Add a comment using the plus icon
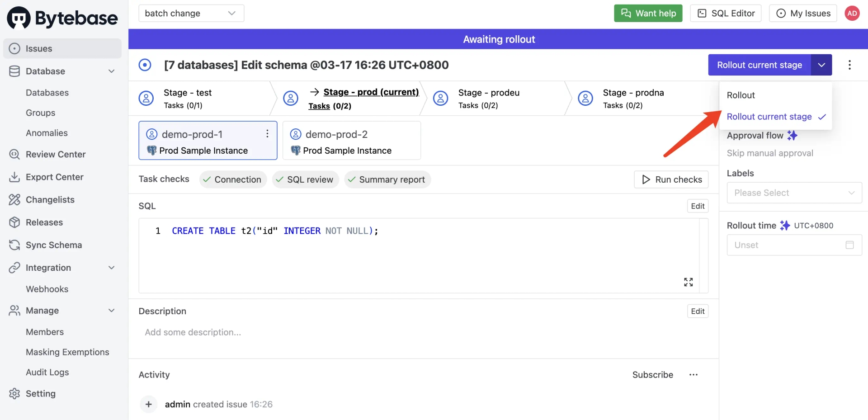 point(149,404)
